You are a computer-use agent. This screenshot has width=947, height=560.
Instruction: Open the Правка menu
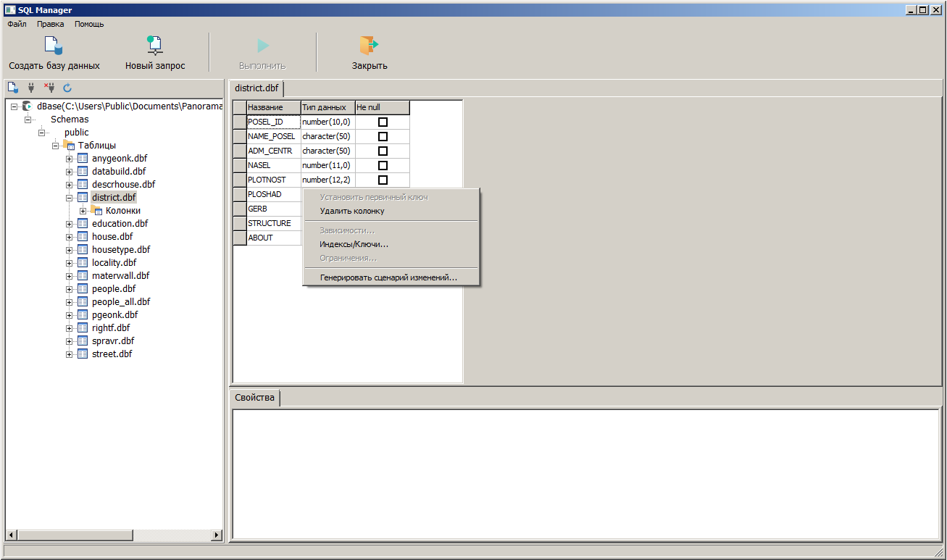pos(51,24)
